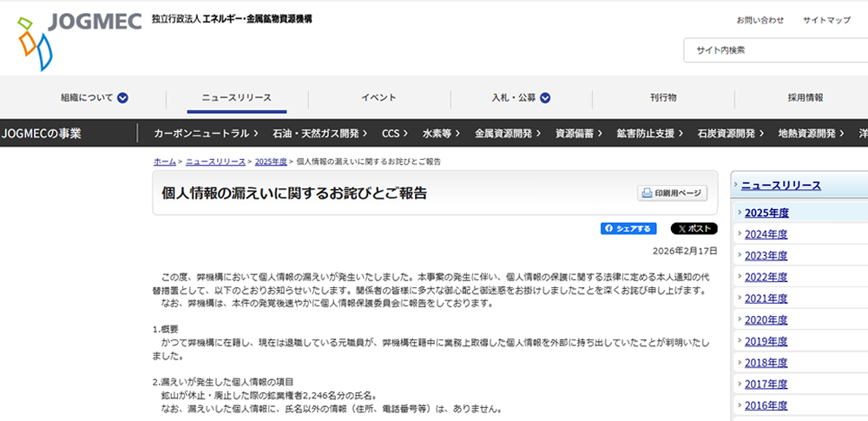
Task: Open the printer-friendly page button
Action: [x=673, y=193]
